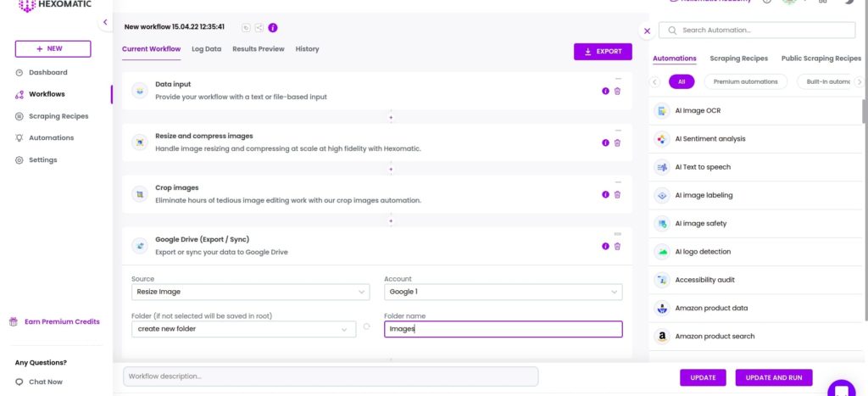Delete the Google Drive export step
The height and width of the screenshot is (396, 868).
click(617, 246)
